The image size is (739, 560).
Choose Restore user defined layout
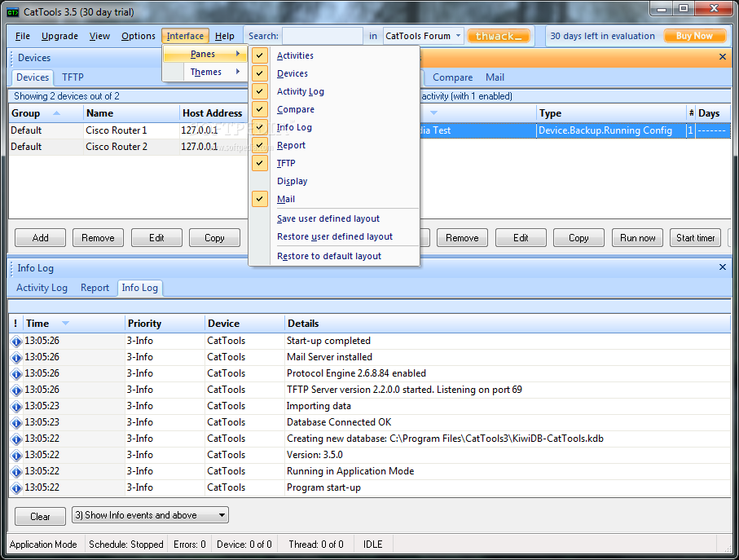pos(335,236)
